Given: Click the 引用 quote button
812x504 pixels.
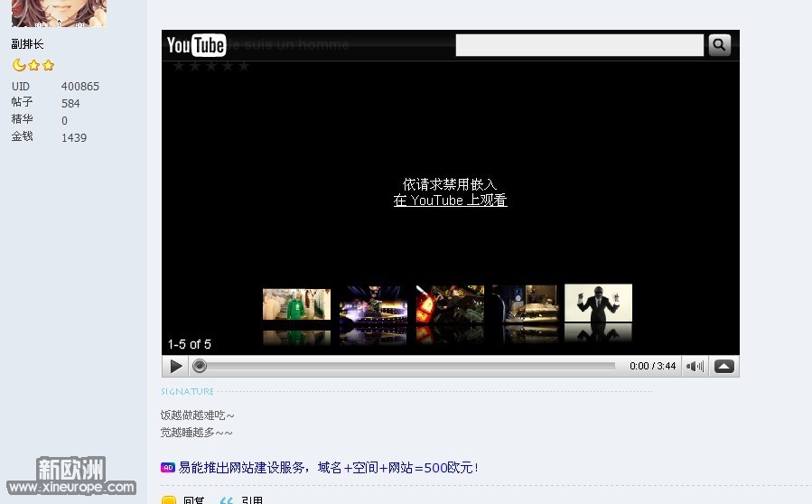Looking at the screenshot, I should [x=252, y=499].
